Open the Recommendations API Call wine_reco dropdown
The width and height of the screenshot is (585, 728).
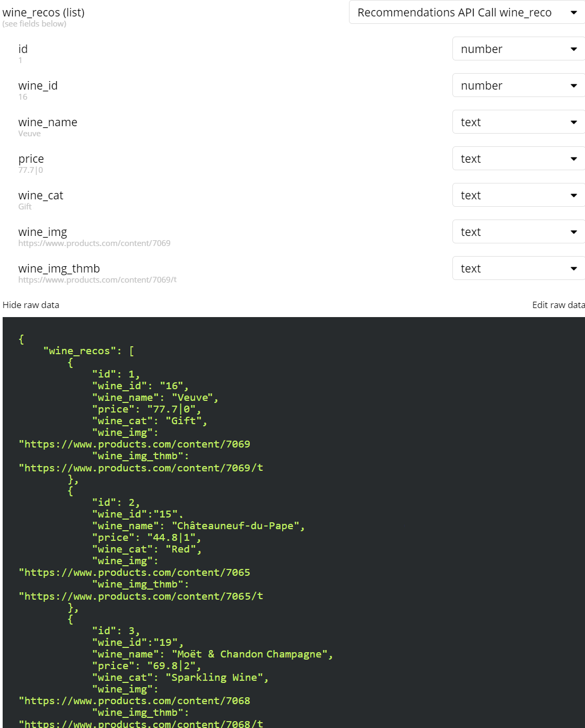(x=467, y=12)
